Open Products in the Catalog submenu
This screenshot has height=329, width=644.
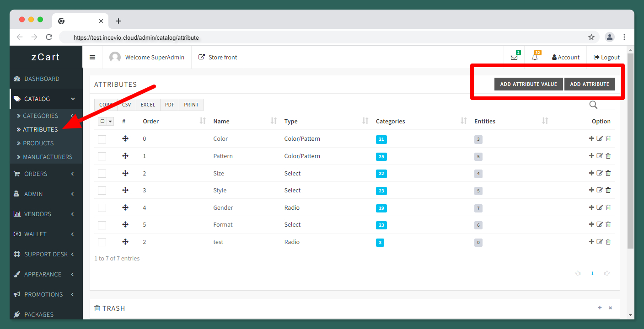click(x=38, y=143)
